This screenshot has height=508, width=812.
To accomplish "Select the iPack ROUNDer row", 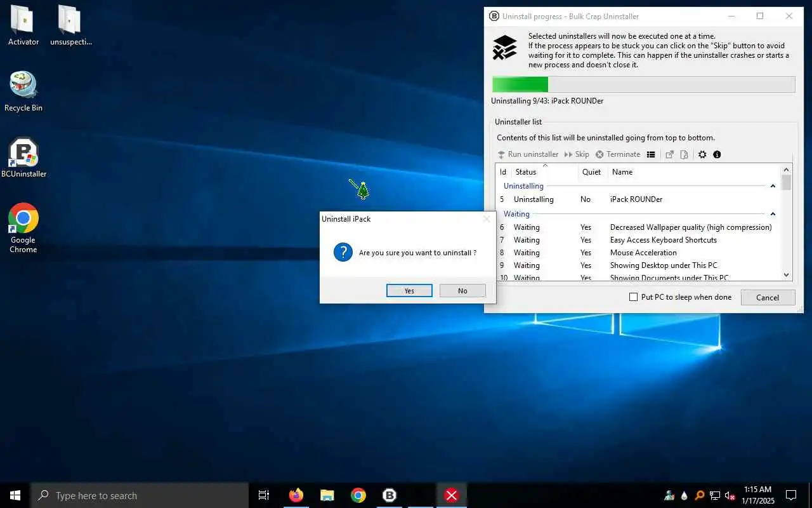I will coord(638,199).
